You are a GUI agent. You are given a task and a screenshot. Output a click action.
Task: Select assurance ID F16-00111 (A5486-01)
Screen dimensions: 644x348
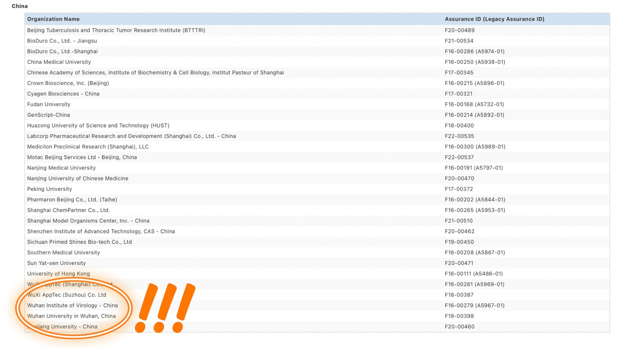(474, 274)
